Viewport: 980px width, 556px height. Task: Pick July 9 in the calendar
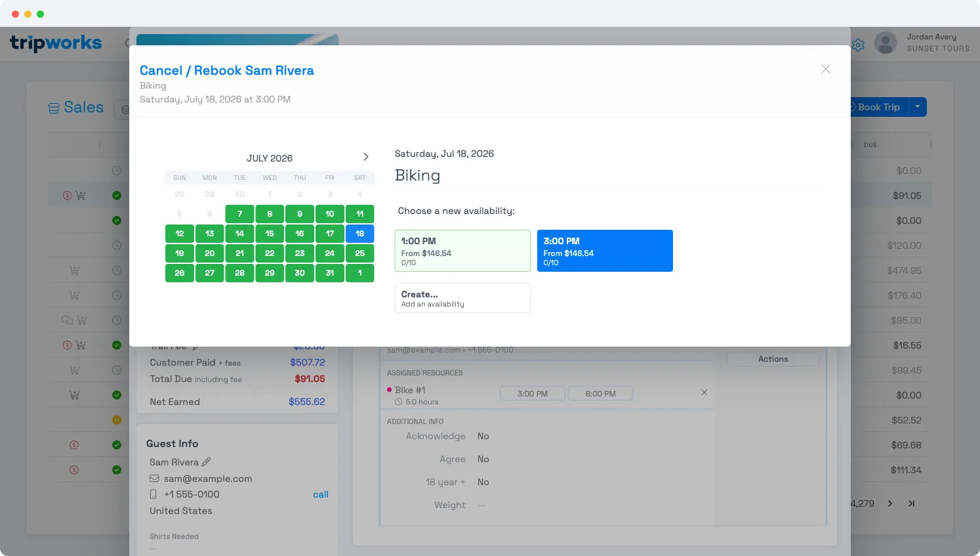pos(300,214)
